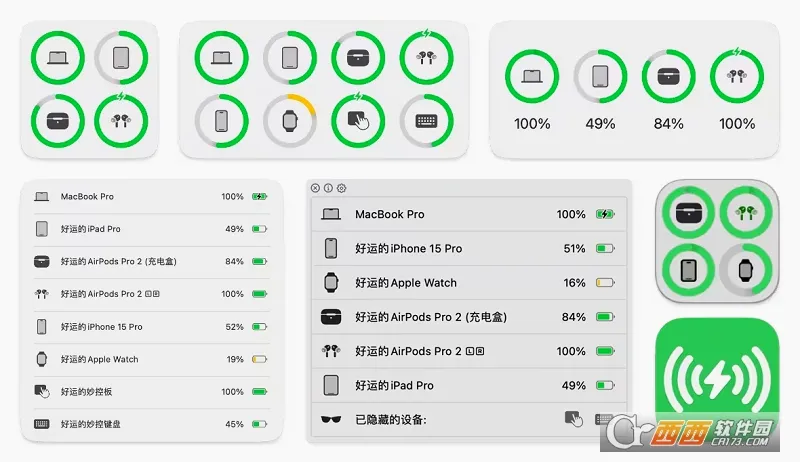This screenshot has height=462, width=800.
Task: Click the info icon in popup window header
Action: click(329, 188)
